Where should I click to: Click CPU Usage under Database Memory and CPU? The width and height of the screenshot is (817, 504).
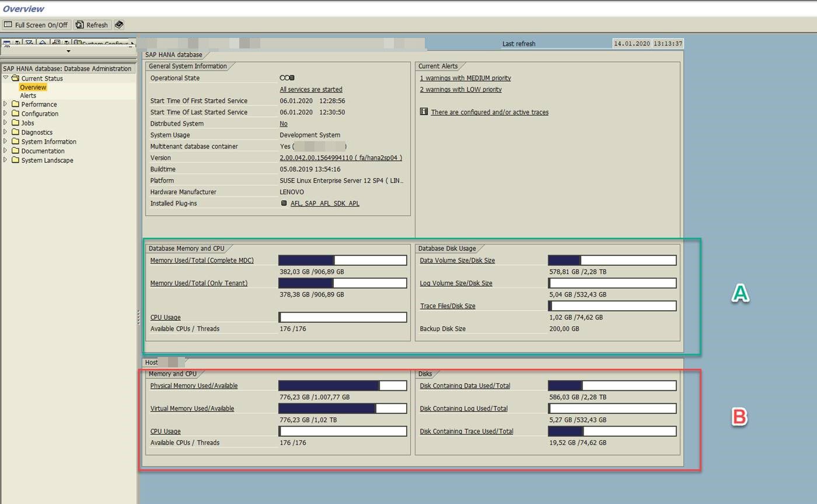tap(165, 317)
